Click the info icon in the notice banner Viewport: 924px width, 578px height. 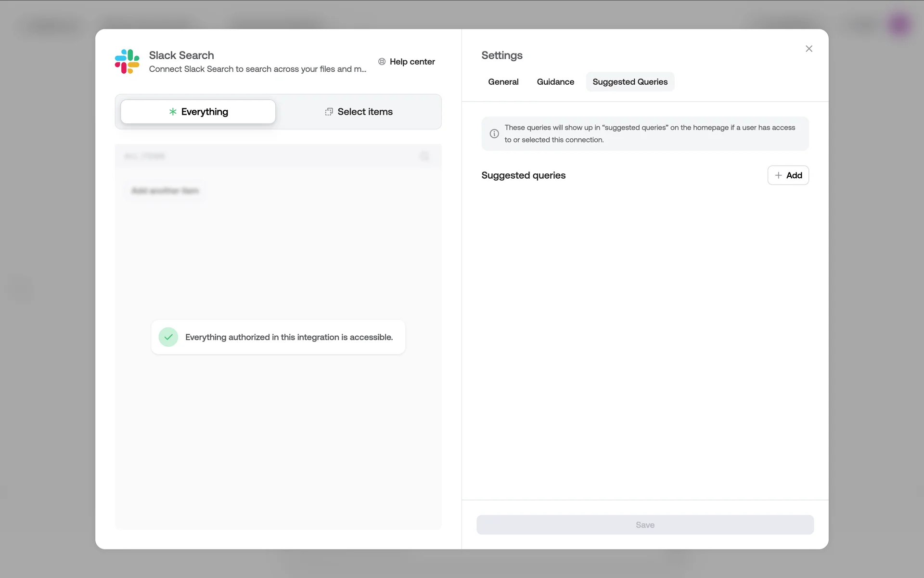(494, 134)
